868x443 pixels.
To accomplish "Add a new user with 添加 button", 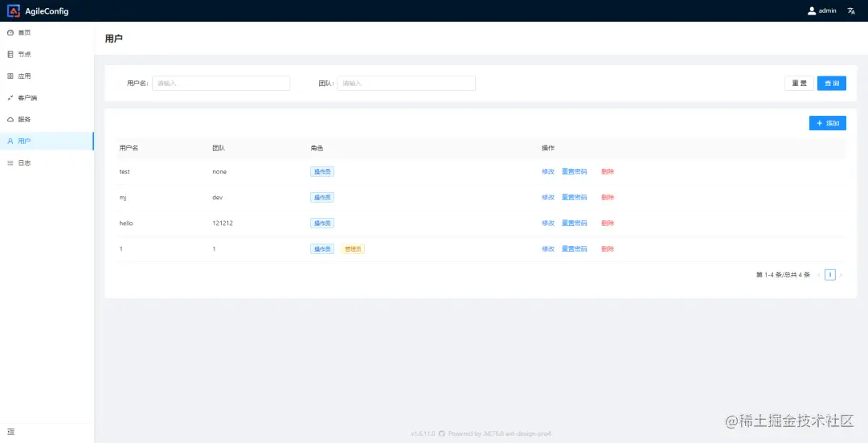I will click(828, 123).
